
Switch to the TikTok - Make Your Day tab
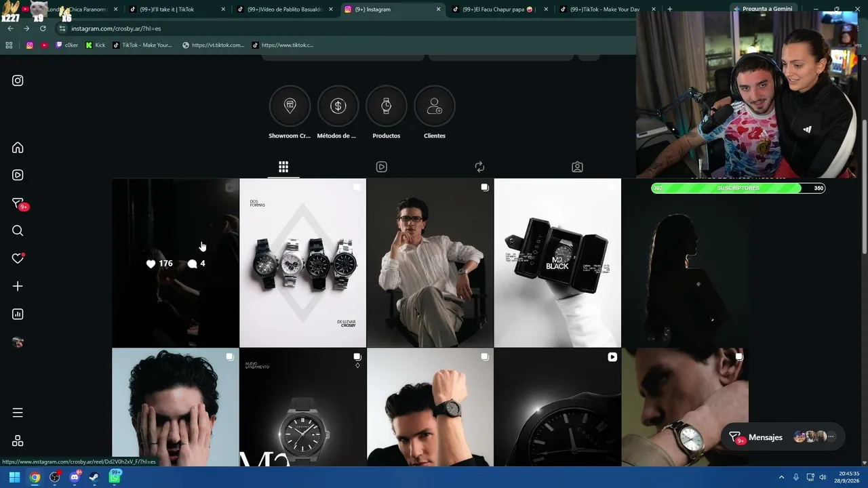pos(608,9)
